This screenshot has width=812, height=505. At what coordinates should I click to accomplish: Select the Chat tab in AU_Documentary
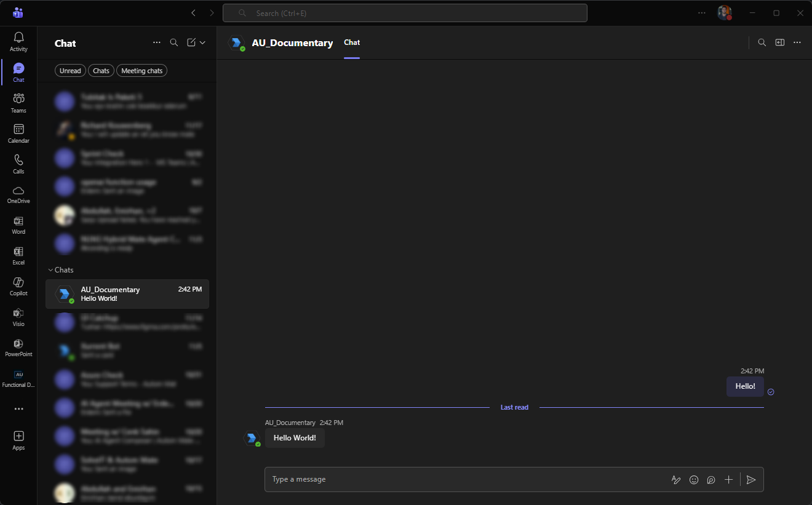pos(352,42)
